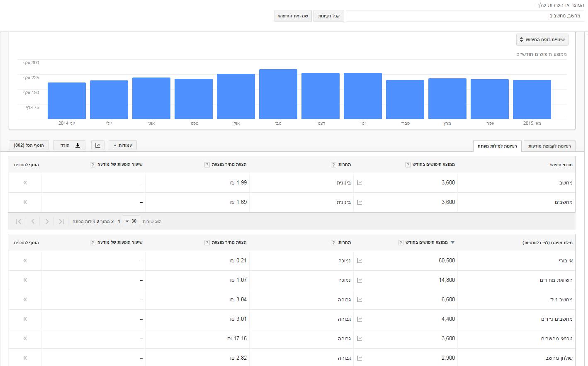
Task: Open help for תחרות in top table
Action: coord(333,165)
